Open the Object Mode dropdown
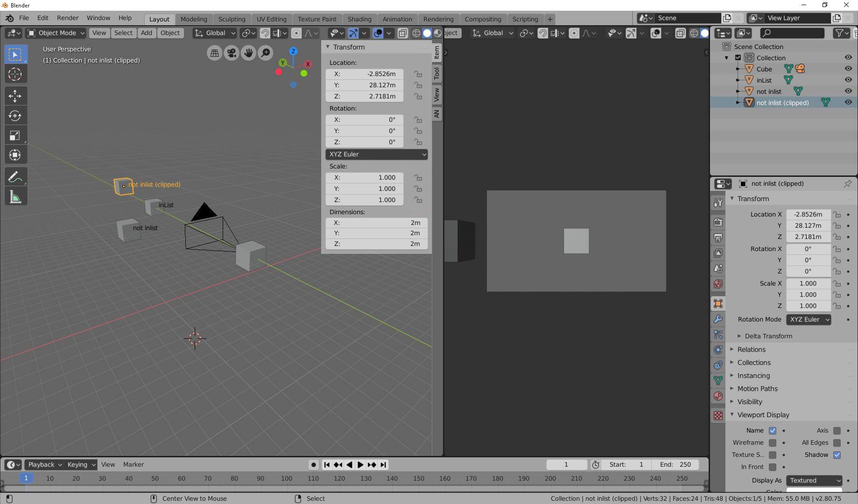 56,33
